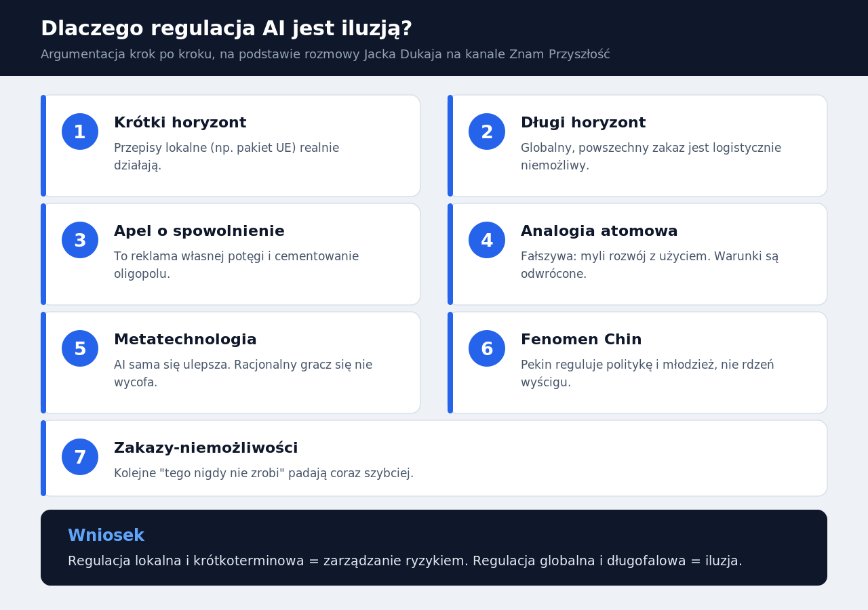This screenshot has width=868, height=610.
Task: Select the "Fenomen Chin" card heading
Action: (x=581, y=340)
